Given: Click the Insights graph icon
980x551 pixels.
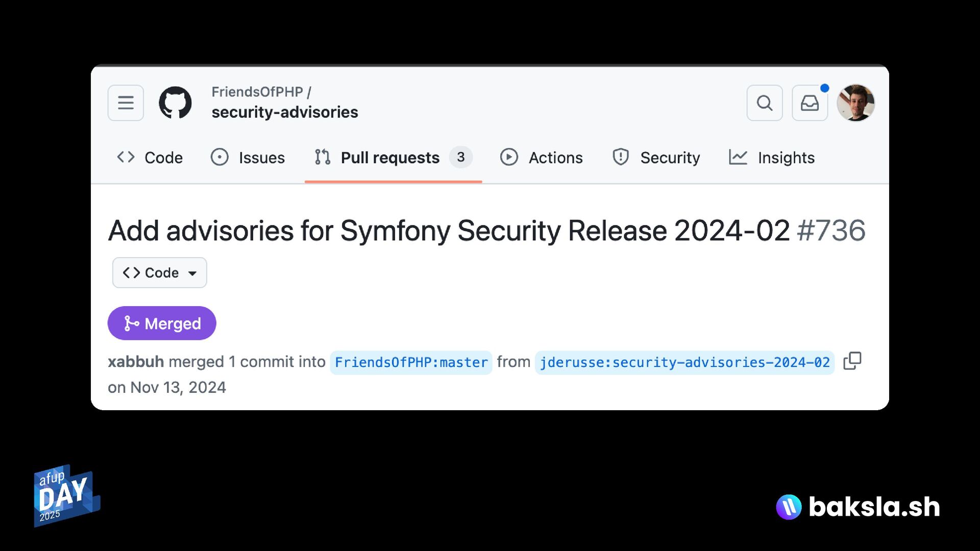Looking at the screenshot, I should tap(738, 157).
